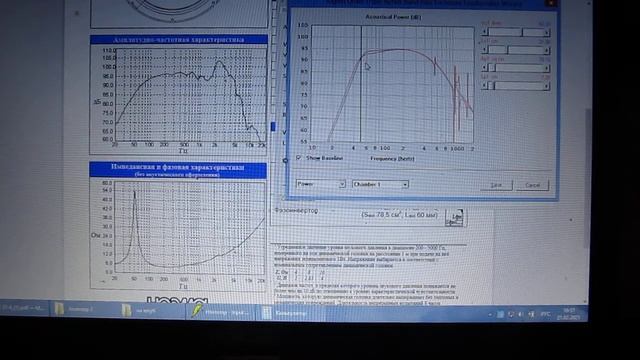Click right arrow of the first slider
Viewport: 640px width, 360px height.
(x=547, y=32)
